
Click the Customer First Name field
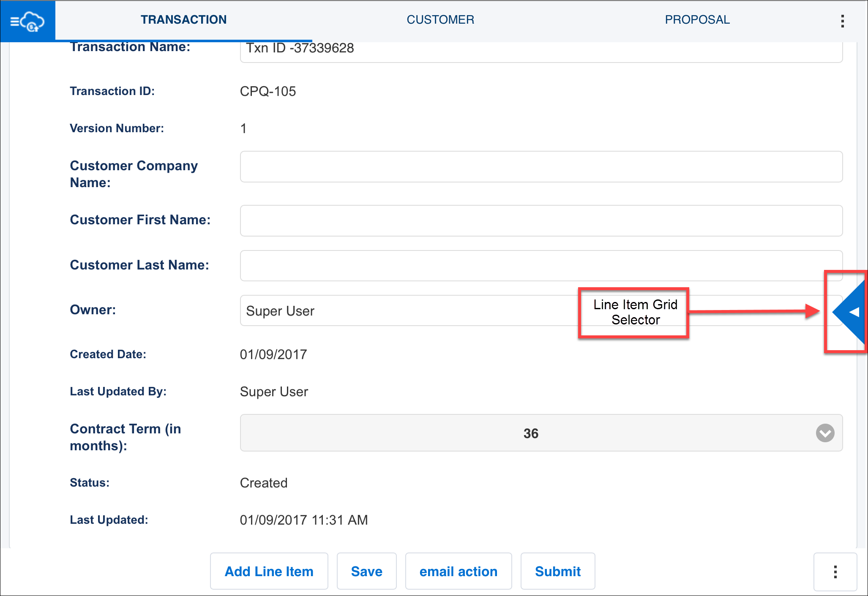(541, 220)
